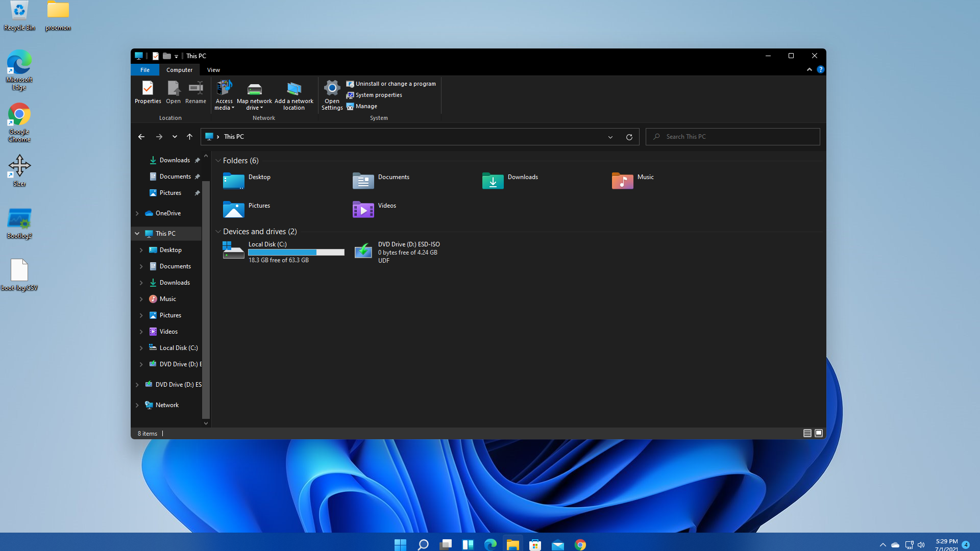Image resolution: width=980 pixels, height=551 pixels.
Task: Open taskbar Search
Action: pos(423,544)
